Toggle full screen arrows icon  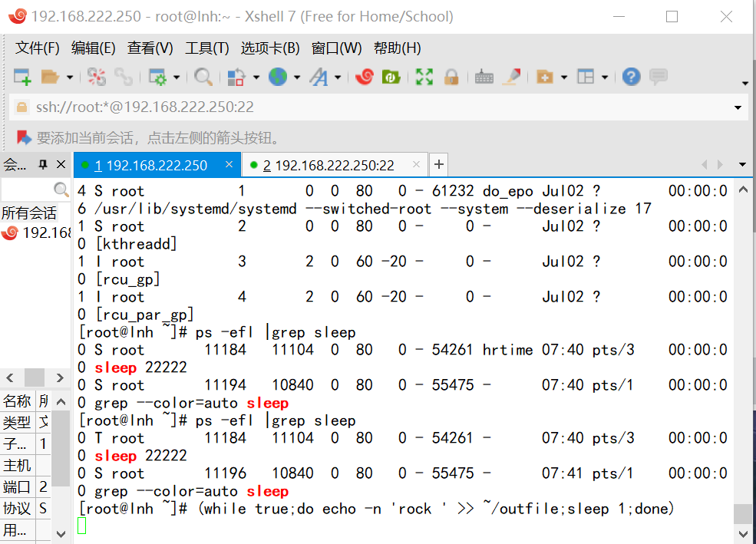[x=424, y=77]
